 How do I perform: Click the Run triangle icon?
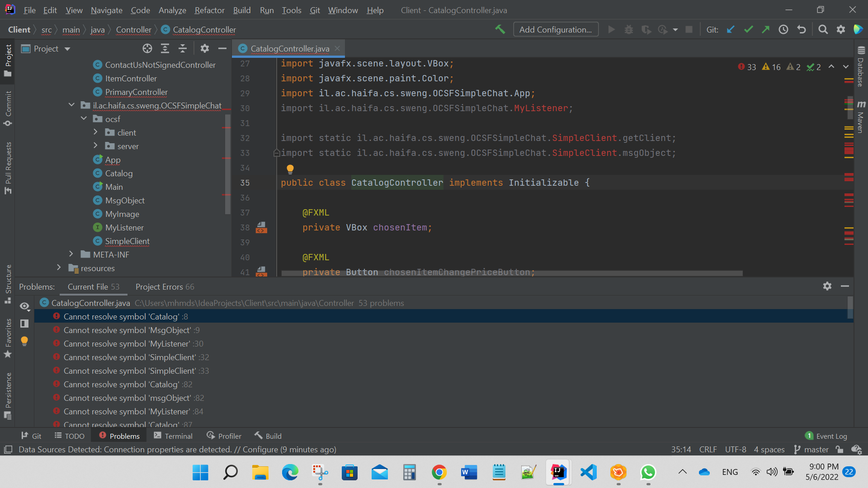(x=612, y=29)
